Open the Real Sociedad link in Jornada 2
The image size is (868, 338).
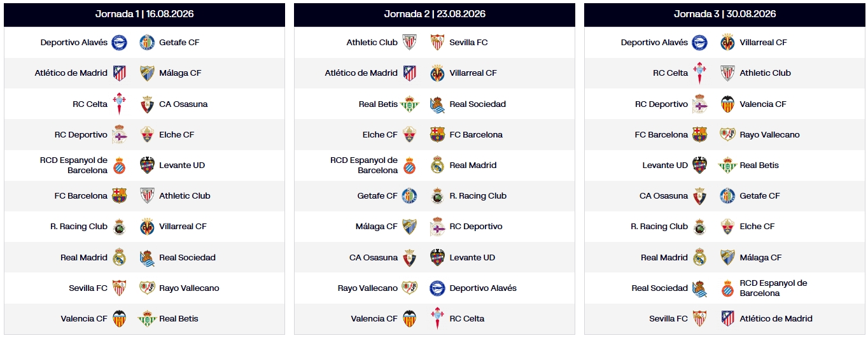coord(477,104)
